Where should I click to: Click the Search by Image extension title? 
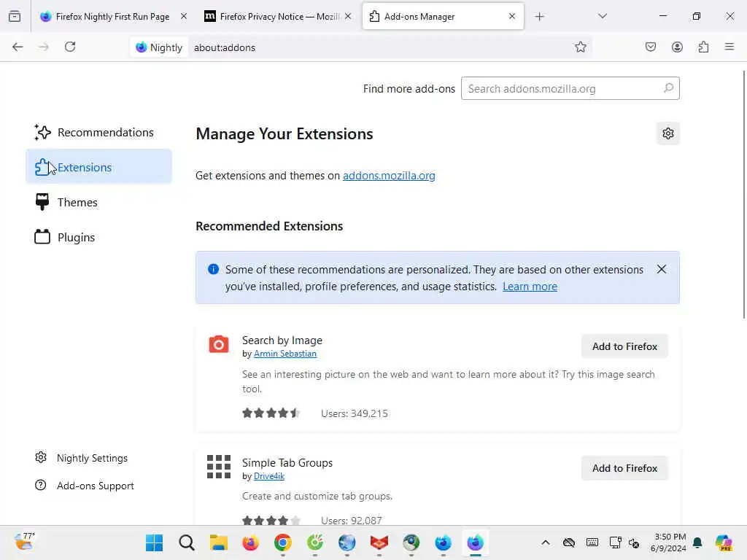[282, 340]
